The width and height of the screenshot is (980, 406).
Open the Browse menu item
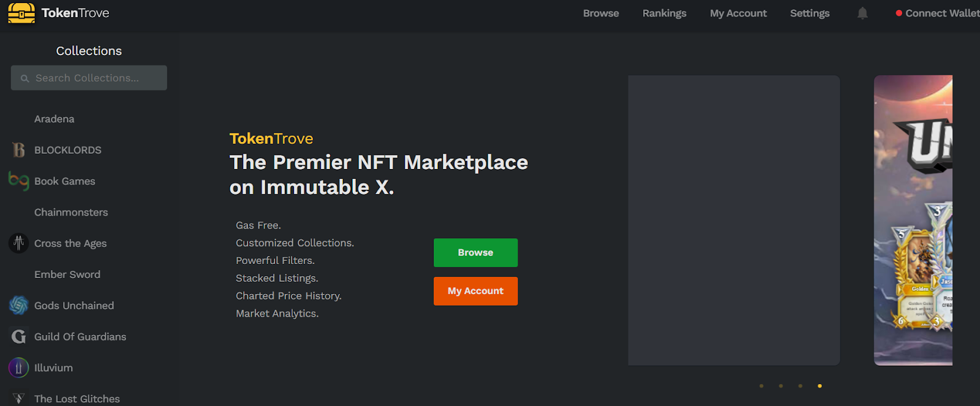point(601,13)
